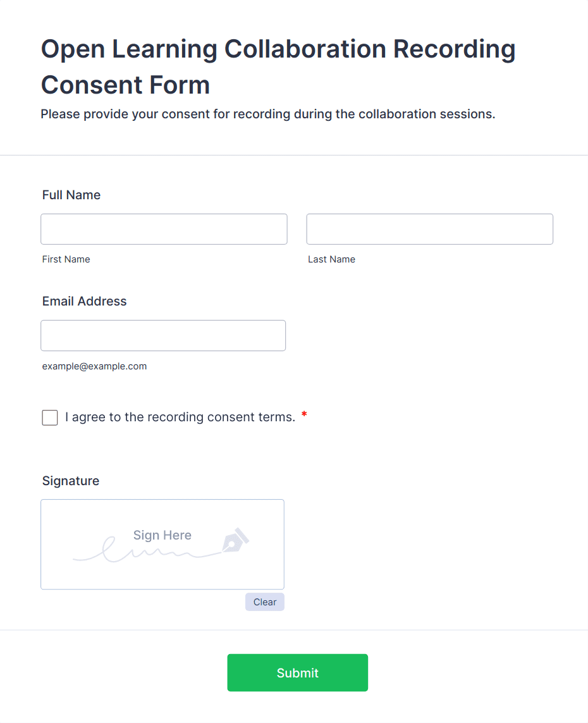Click the 'Sign Here' placeholder text
This screenshot has width=588, height=723.
(162, 535)
